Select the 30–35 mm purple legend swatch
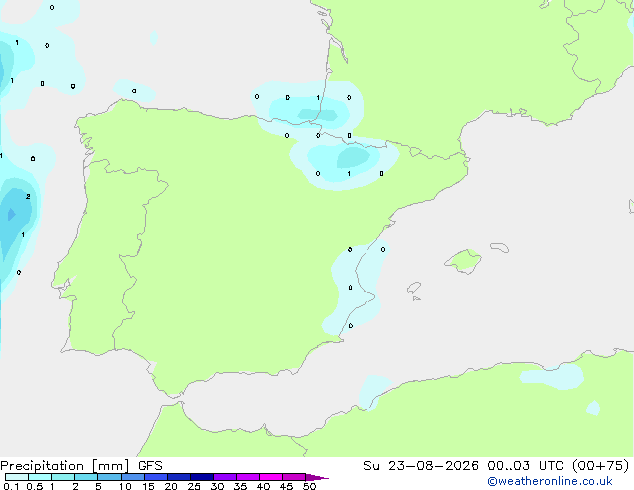The width and height of the screenshot is (634, 490). tap(225, 477)
